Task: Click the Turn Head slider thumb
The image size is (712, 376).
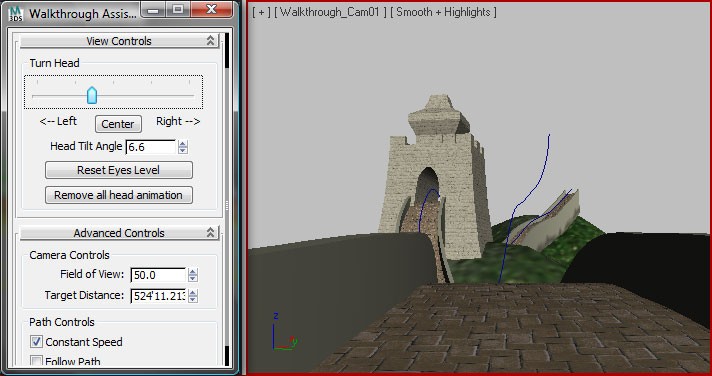Action: coord(92,95)
